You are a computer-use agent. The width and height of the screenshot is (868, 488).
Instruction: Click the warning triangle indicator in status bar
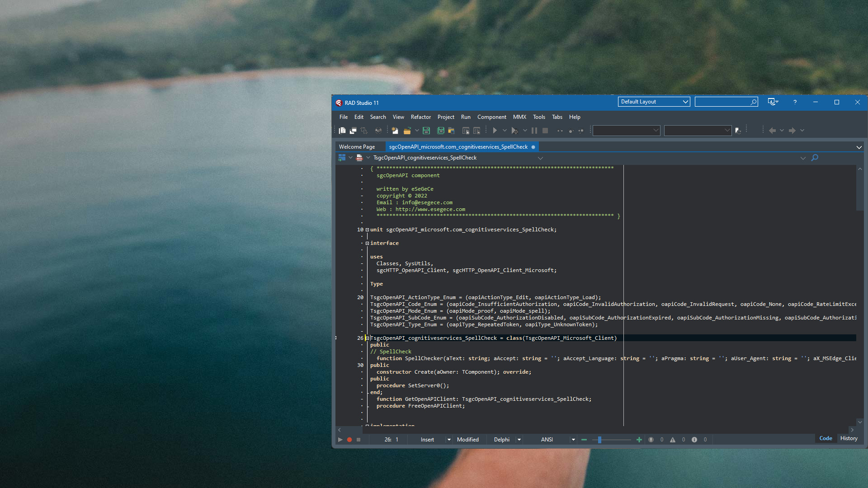coord(673,440)
